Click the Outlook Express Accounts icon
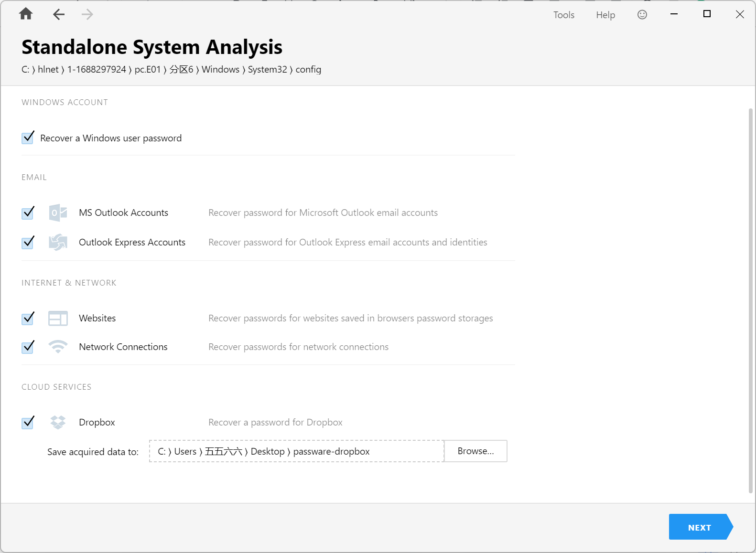The image size is (756, 553). coord(58,242)
